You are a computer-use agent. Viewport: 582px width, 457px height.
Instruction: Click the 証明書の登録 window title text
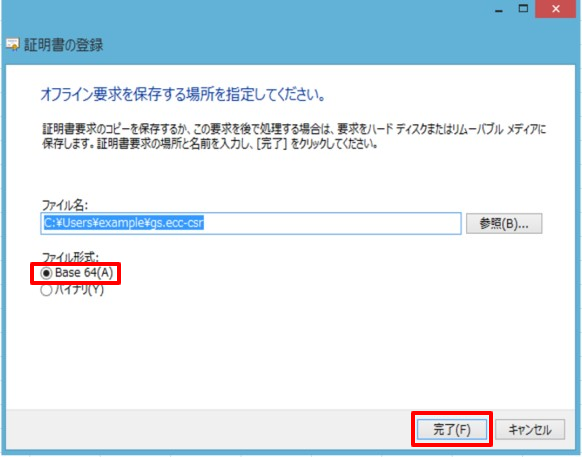click(63, 45)
